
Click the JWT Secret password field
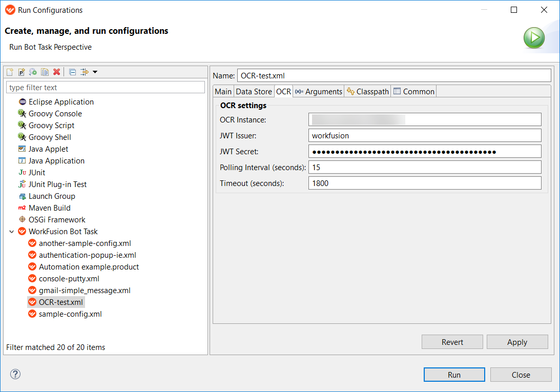[x=425, y=151]
